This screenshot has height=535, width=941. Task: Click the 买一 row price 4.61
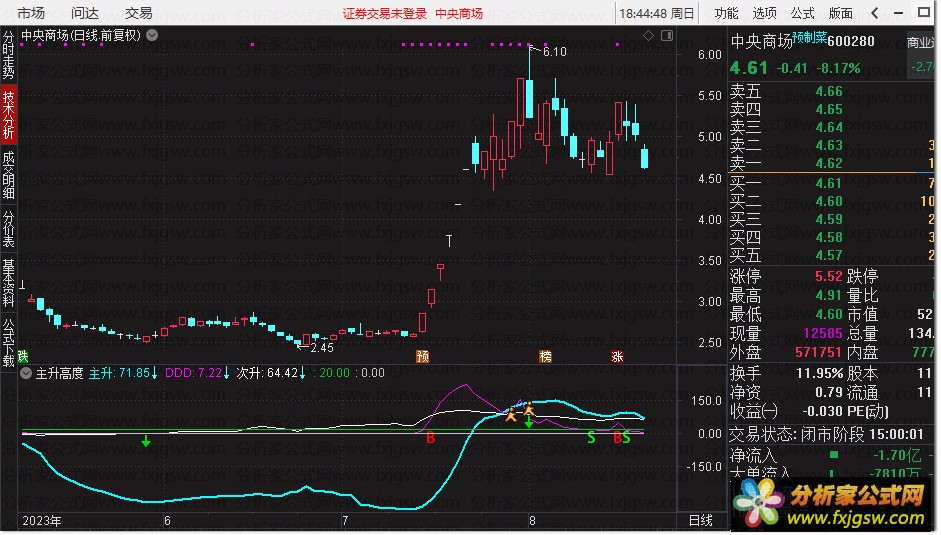[x=829, y=183]
